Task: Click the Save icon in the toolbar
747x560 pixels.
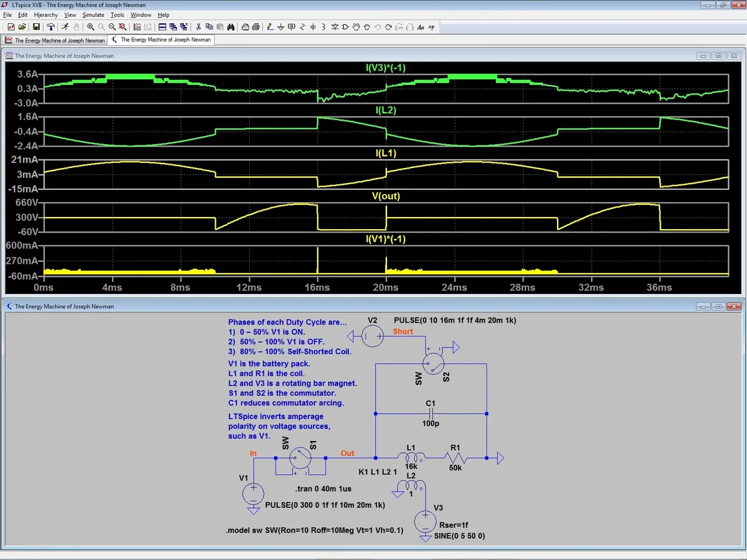Action: point(36,27)
